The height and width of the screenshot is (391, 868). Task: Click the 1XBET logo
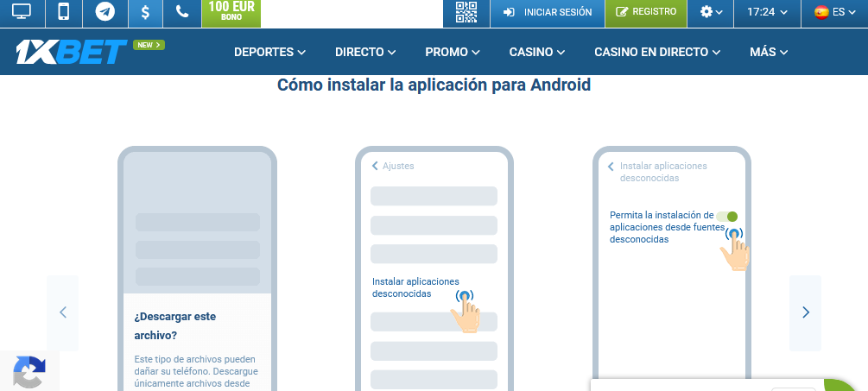click(69, 53)
